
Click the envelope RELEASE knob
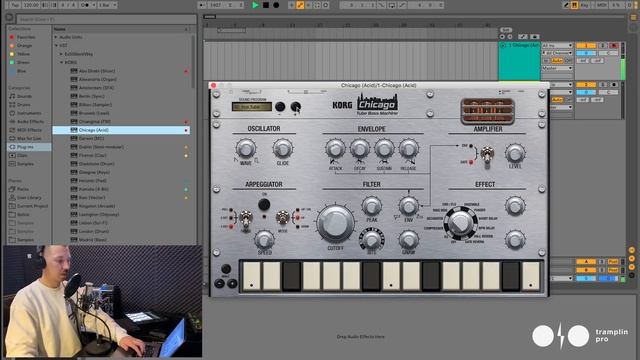pos(409,149)
